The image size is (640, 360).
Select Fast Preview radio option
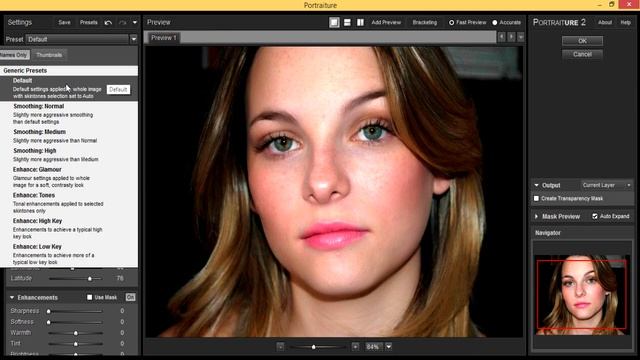click(x=467, y=22)
